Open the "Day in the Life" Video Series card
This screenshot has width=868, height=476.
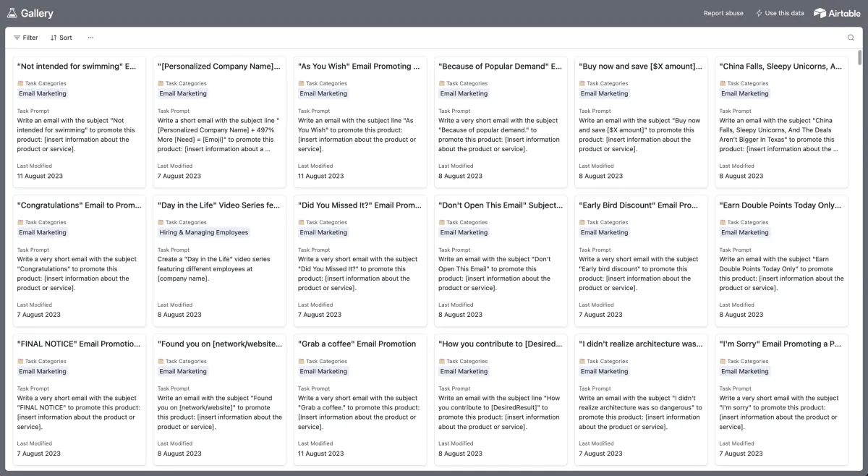pos(220,260)
